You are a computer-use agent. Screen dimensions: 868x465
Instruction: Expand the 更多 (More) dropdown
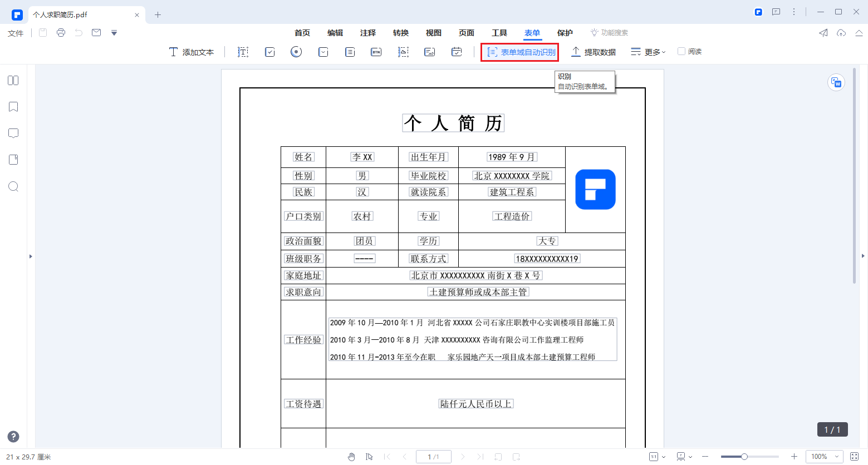648,51
